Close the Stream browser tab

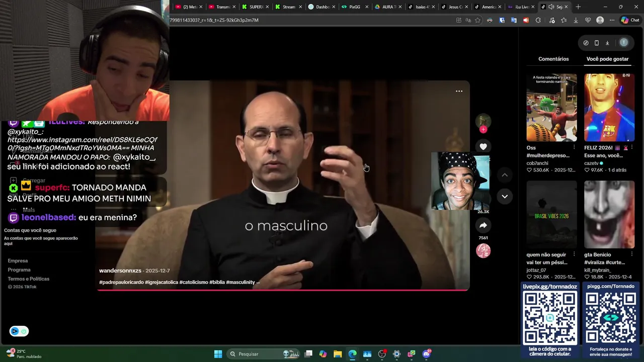(300, 7)
